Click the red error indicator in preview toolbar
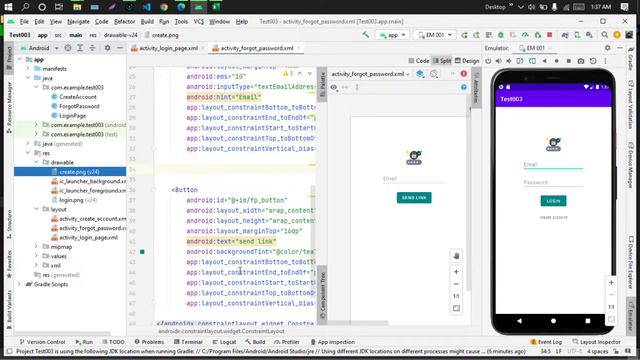Viewport: 640px width, 360px height. tap(464, 74)
